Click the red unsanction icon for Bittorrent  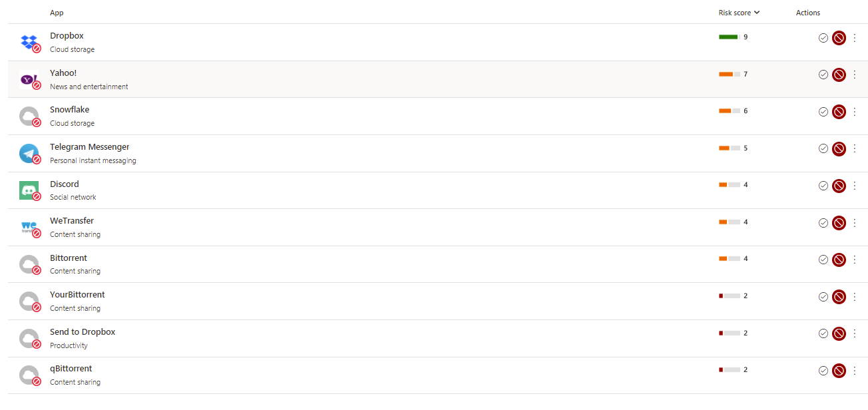tap(839, 260)
